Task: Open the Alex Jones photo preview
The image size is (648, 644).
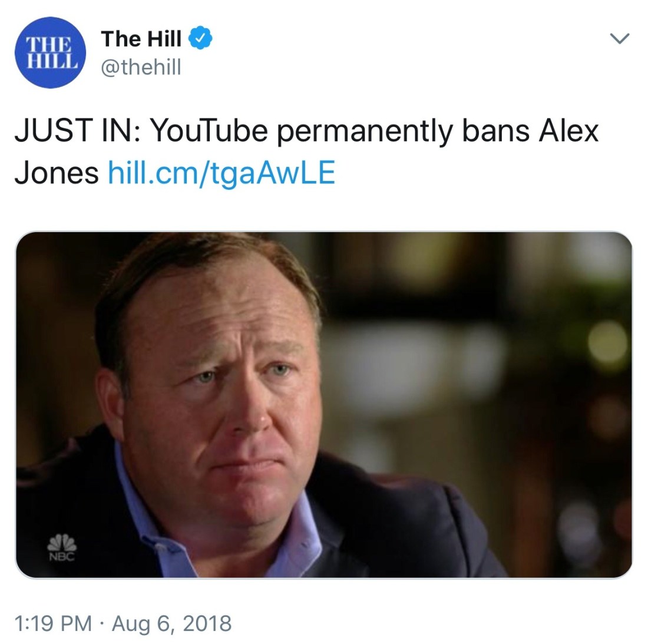Action: 323,405
